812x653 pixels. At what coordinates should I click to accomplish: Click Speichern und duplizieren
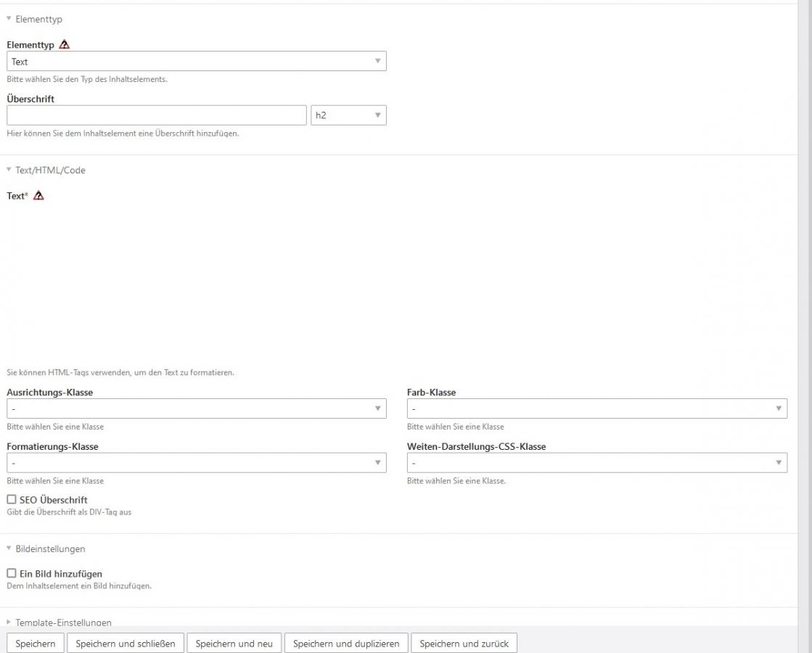[x=346, y=644]
